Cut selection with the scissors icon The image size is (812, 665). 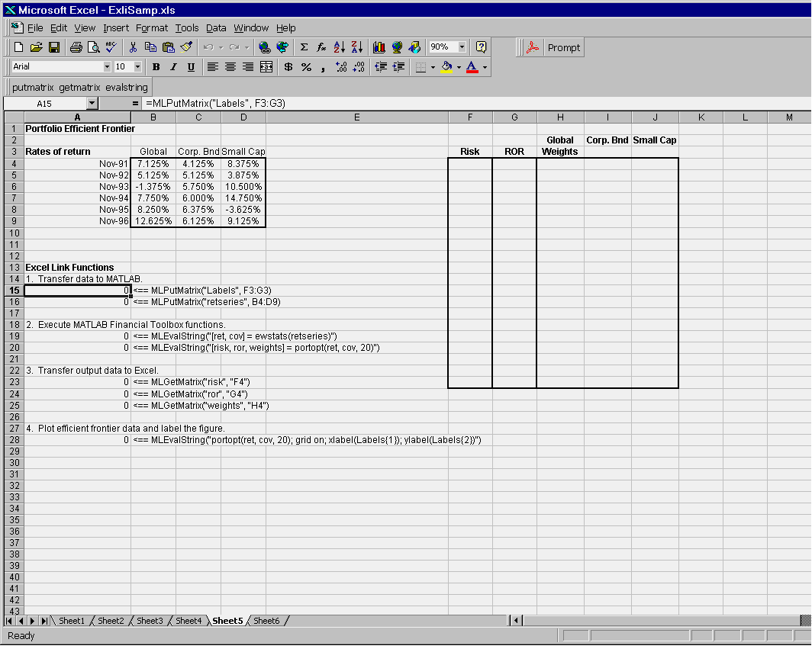133,47
